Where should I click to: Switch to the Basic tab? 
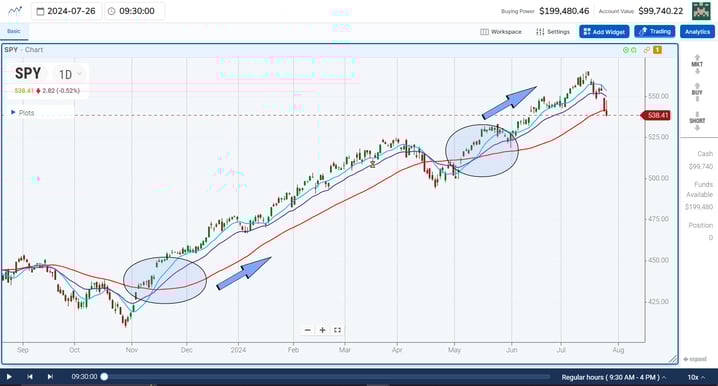(14, 31)
